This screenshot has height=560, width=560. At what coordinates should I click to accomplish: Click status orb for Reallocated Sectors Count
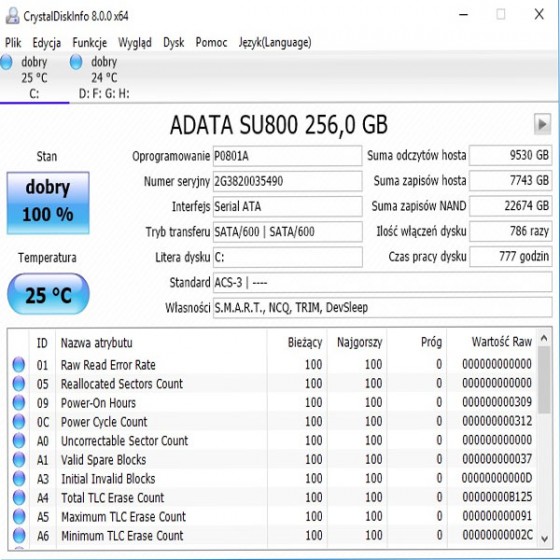point(19,384)
